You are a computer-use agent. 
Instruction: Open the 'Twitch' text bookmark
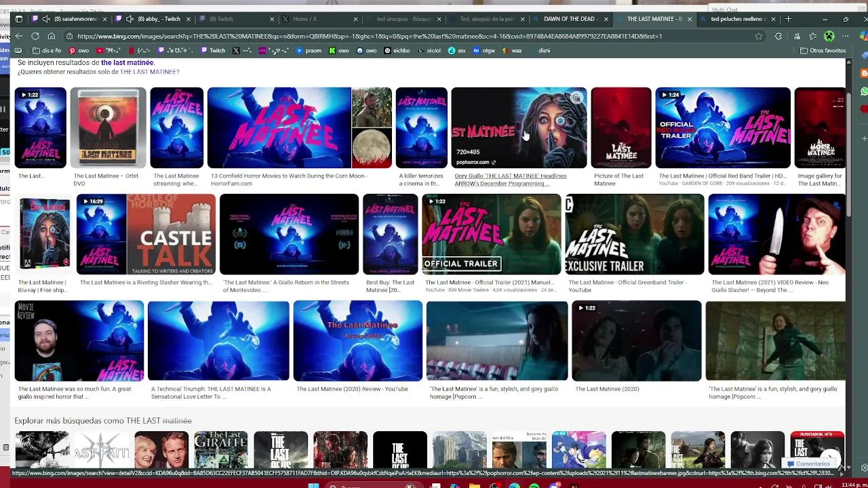coord(213,50)
